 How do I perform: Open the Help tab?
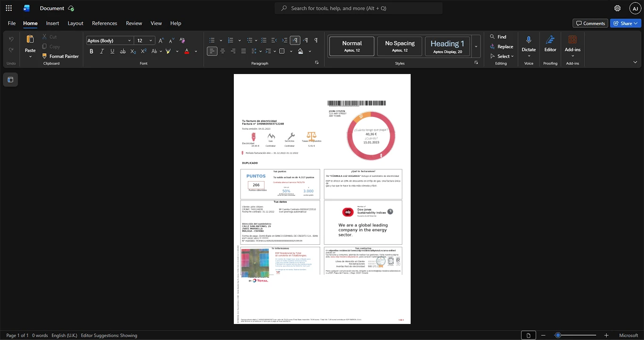[175, 23]
